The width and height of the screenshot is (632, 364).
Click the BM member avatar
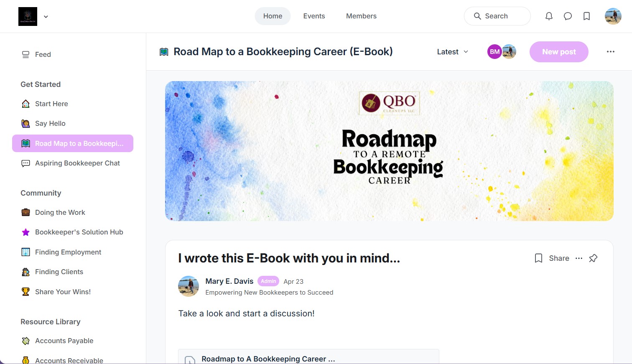(494, 52)
